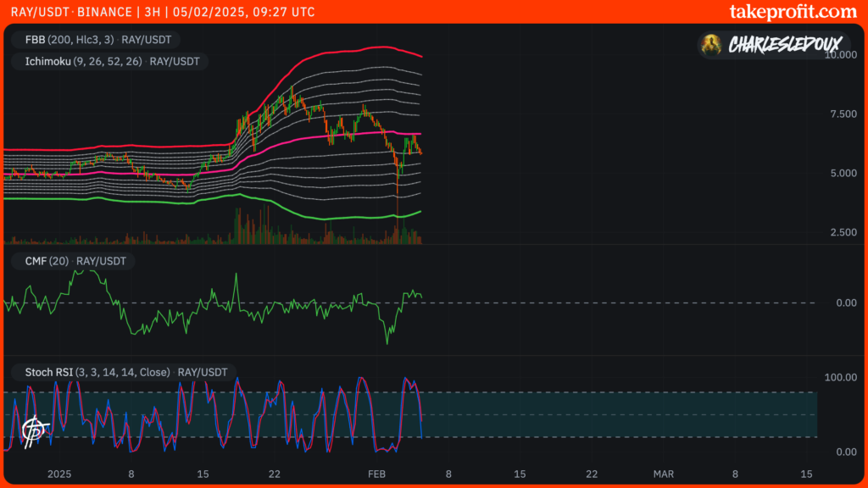Click the 2025 label on time axis
This screenshot has height=488, width=868.
(61, 474)
